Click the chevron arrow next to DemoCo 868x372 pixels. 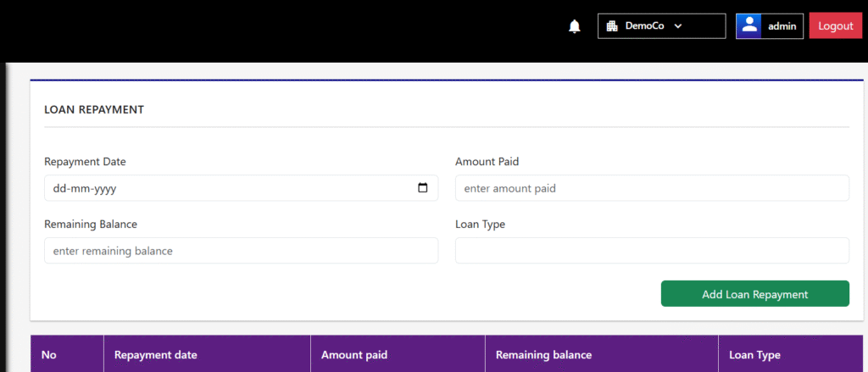point(678,26)
